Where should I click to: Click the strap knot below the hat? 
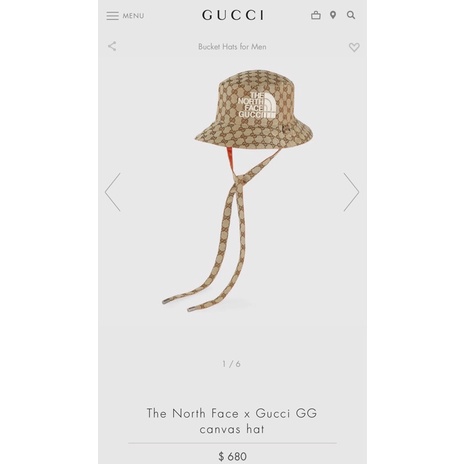(241, 179)
